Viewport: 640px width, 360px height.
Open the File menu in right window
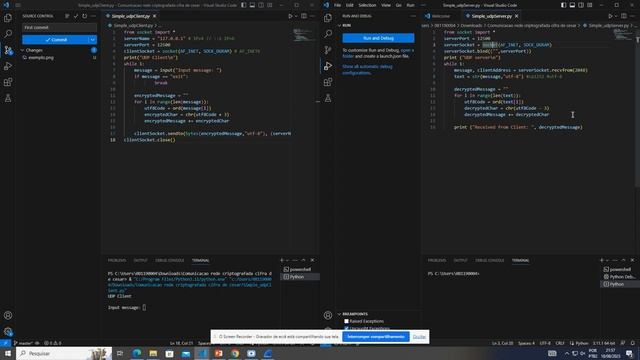(x=337, y=5)
